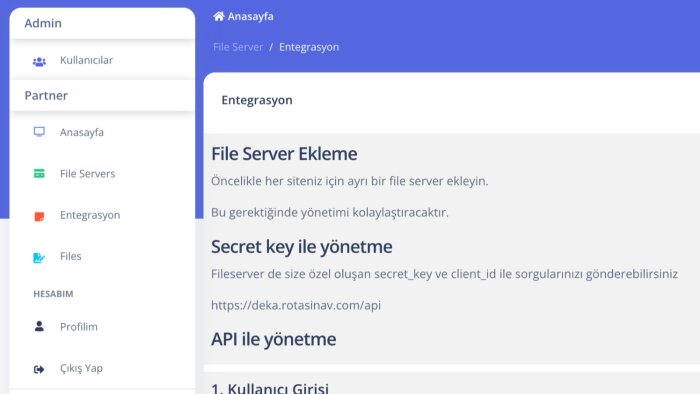700x394 pixels.
Task: Click 'Öncelikle her siteniz için' sentence
Action: [x=350, y=181]
